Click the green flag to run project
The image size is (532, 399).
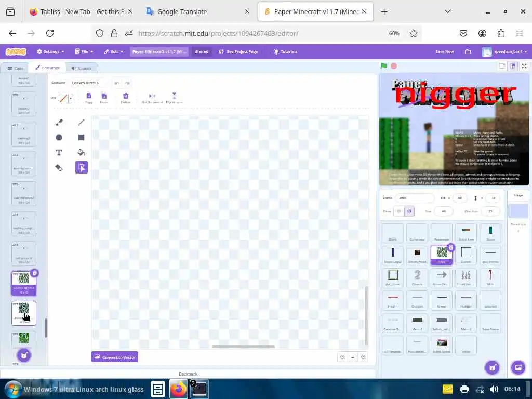coord(384,66)
